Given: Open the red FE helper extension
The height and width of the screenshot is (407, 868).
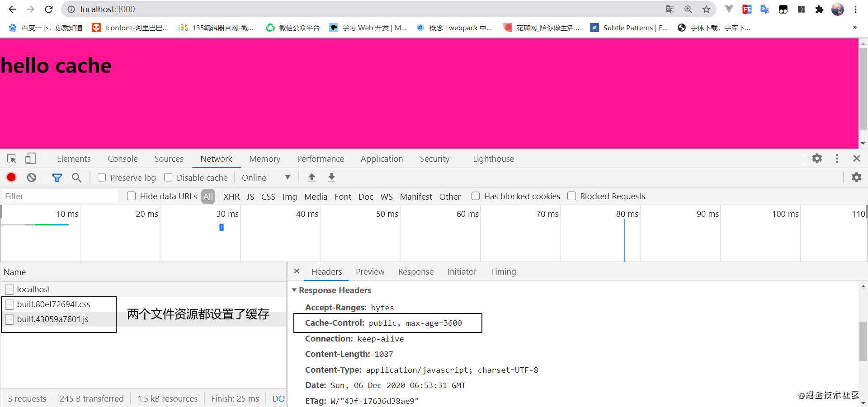Looking at the screenshot, I should point(747,9).
